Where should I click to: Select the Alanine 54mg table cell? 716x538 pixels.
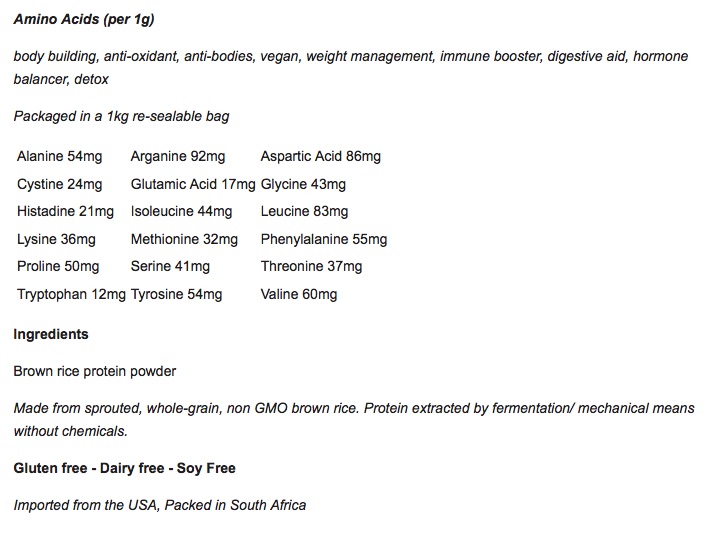pyautogui.click(x=60, y=156)
